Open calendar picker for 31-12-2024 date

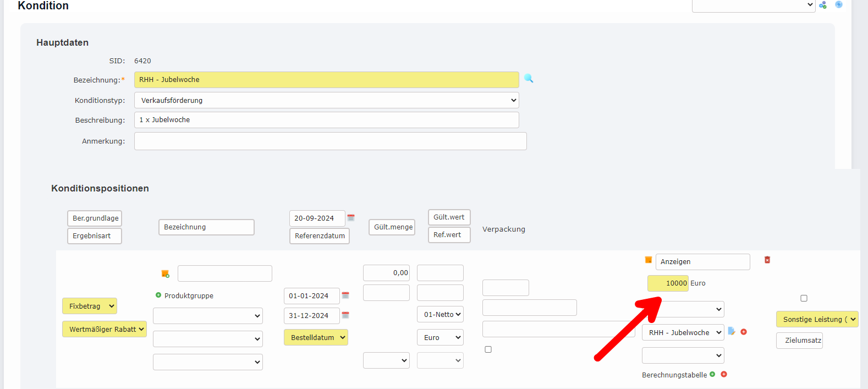[x=345, y=315]
